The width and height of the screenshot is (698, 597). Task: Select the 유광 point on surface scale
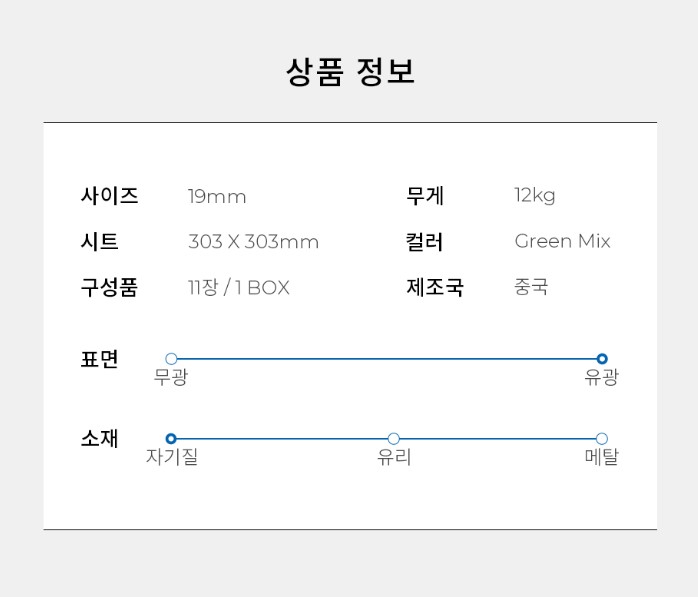click(602, 359)
